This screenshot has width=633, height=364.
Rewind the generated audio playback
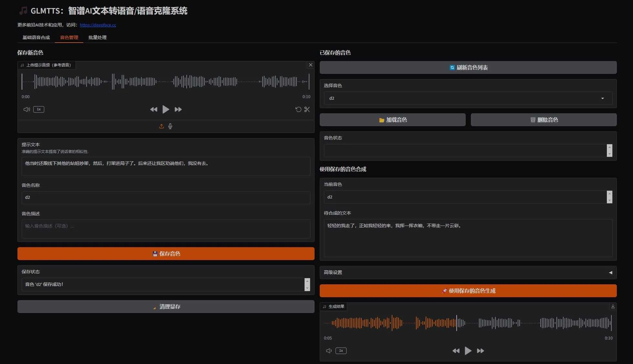[456, 351]
